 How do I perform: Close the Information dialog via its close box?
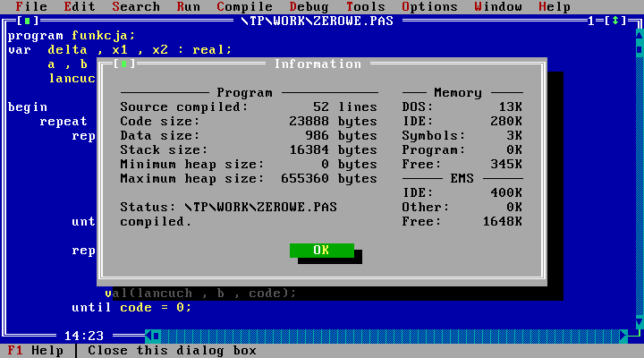point(122,64)
